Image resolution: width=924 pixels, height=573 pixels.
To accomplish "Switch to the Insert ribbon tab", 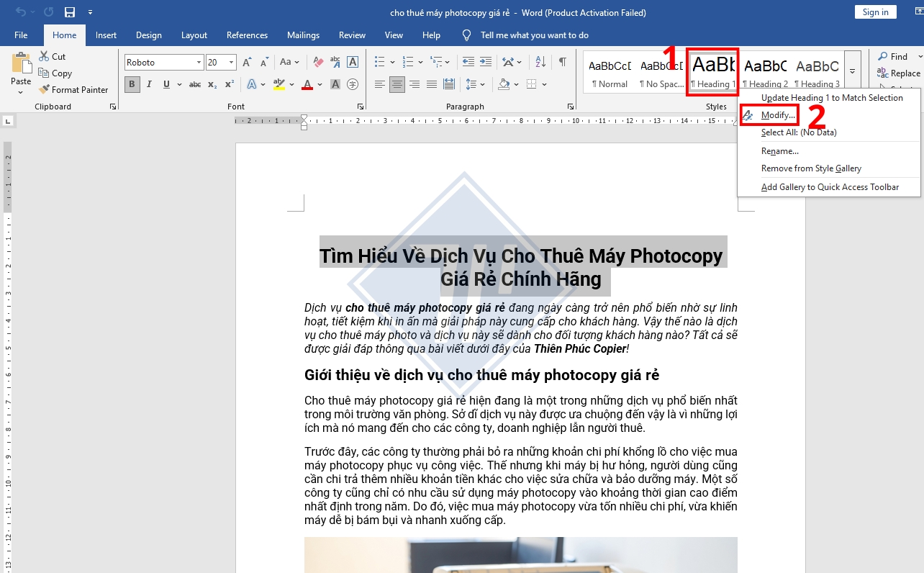I will [x=106, y=35].
